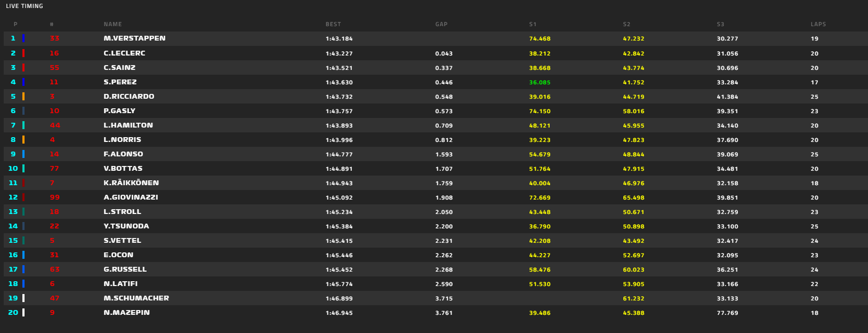Click the blue team color bar beside Verstappen

(x=23, y=38)
